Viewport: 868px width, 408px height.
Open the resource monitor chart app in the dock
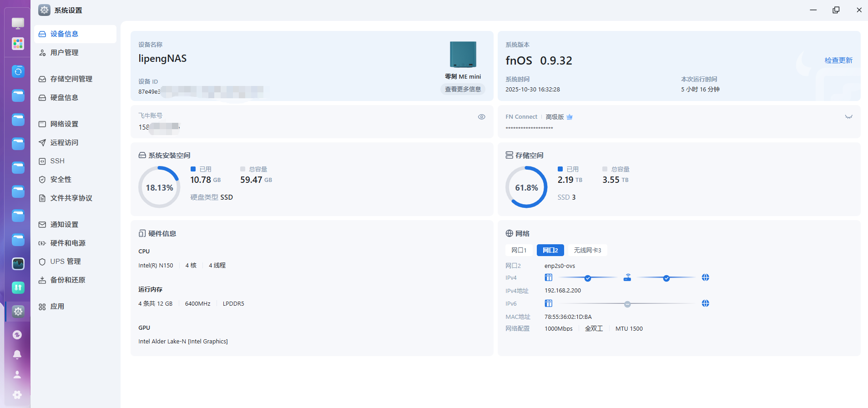(x=18, y=263)
